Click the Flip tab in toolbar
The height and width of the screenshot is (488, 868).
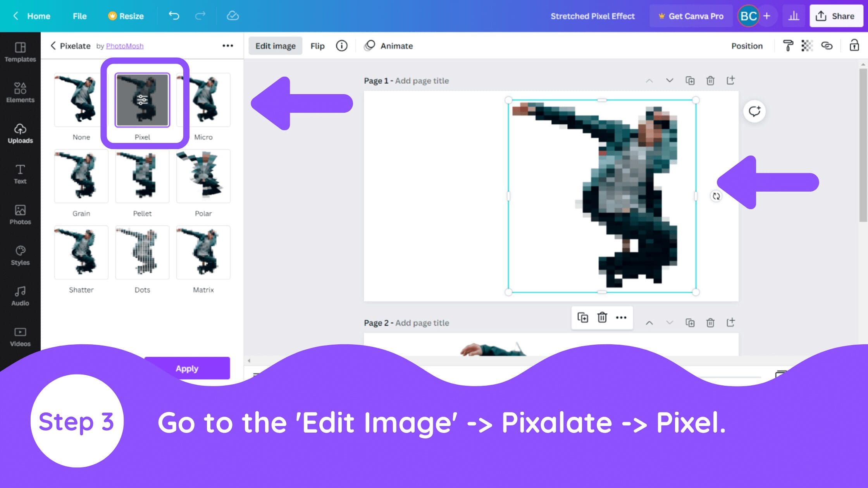pos(317,46)
